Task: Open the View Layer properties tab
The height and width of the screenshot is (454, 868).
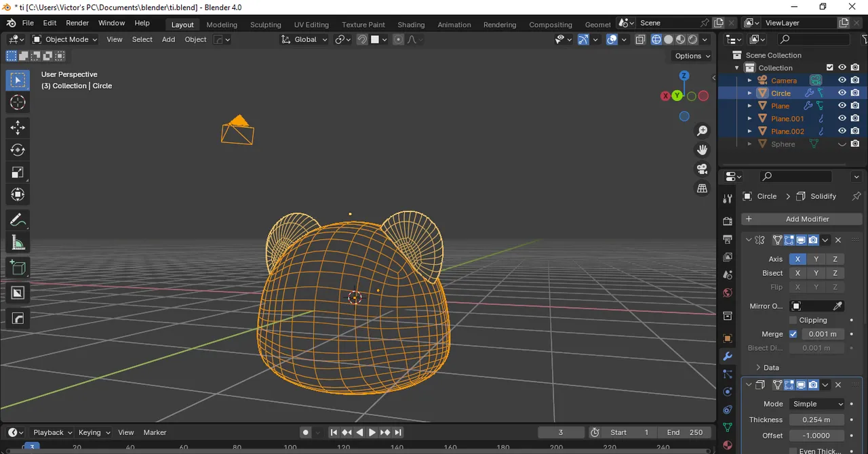Action: (x=728, y=257)
